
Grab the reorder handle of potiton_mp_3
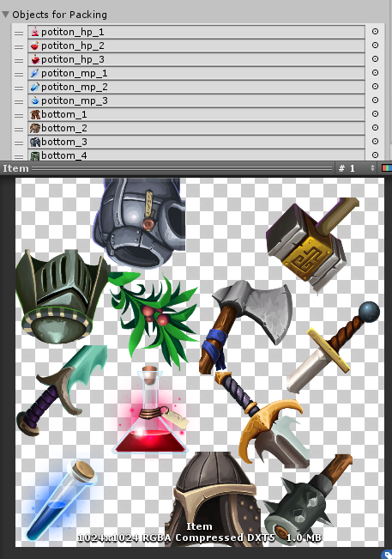click(x=19, y=101)
